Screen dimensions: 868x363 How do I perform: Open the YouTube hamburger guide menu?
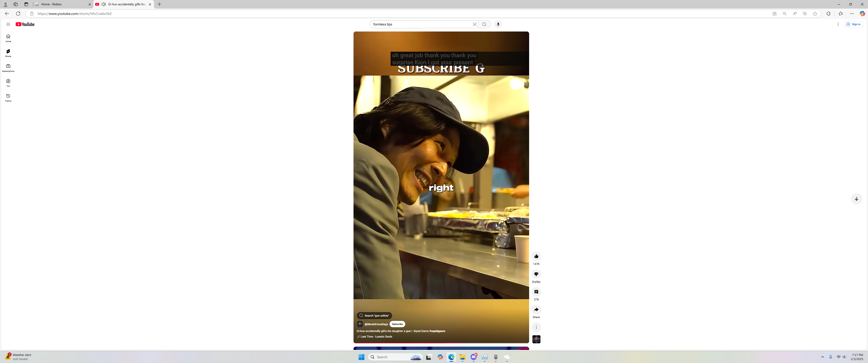click(x=8, y=24)
